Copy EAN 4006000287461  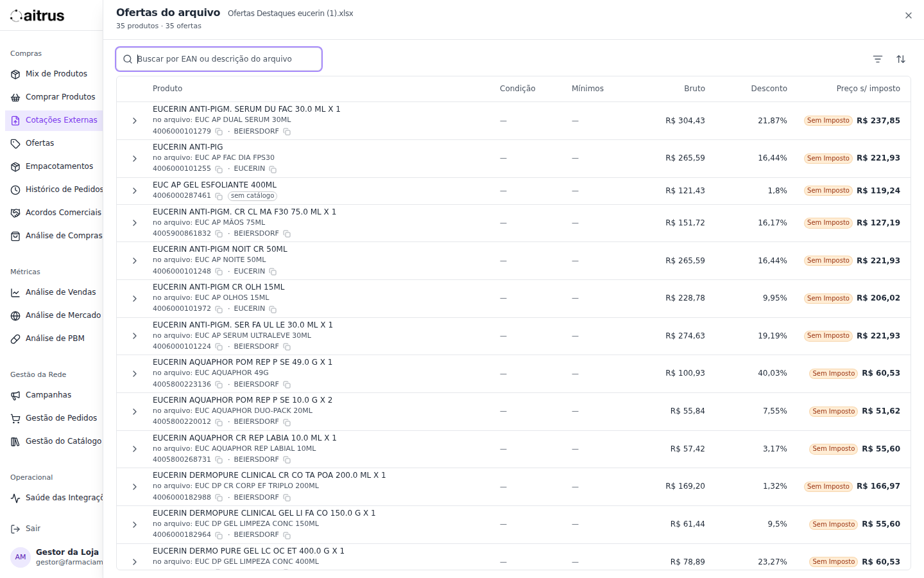tap(219, 197)
